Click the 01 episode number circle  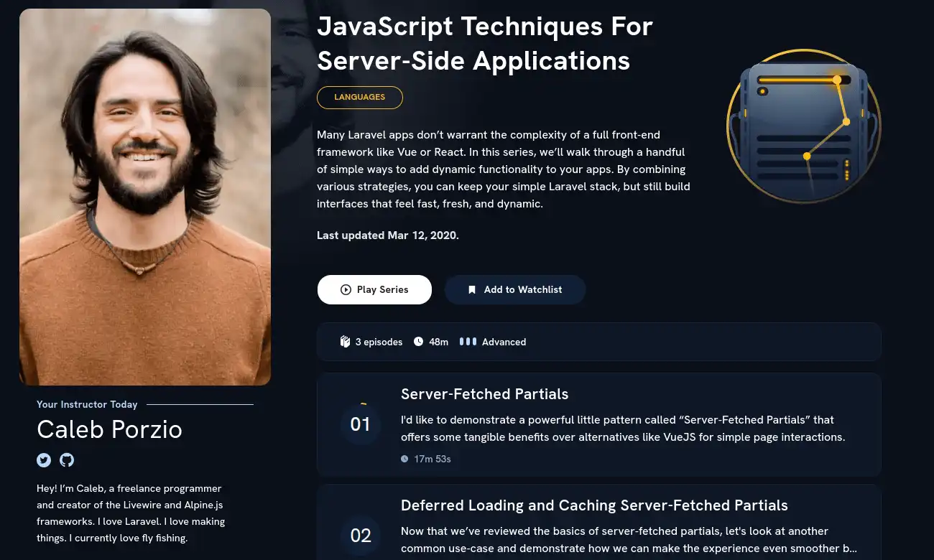[360, 424]
